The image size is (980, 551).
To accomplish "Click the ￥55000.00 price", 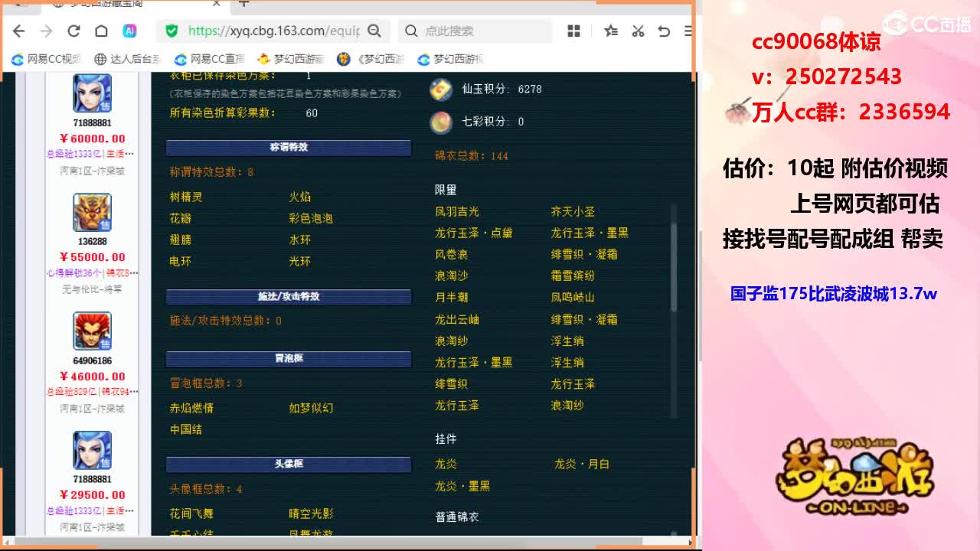I will point(92,257).
